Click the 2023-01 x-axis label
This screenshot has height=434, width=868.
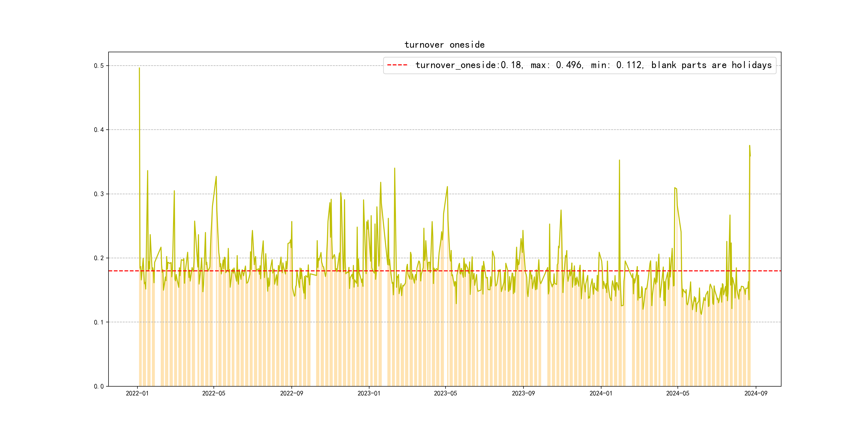369,393
